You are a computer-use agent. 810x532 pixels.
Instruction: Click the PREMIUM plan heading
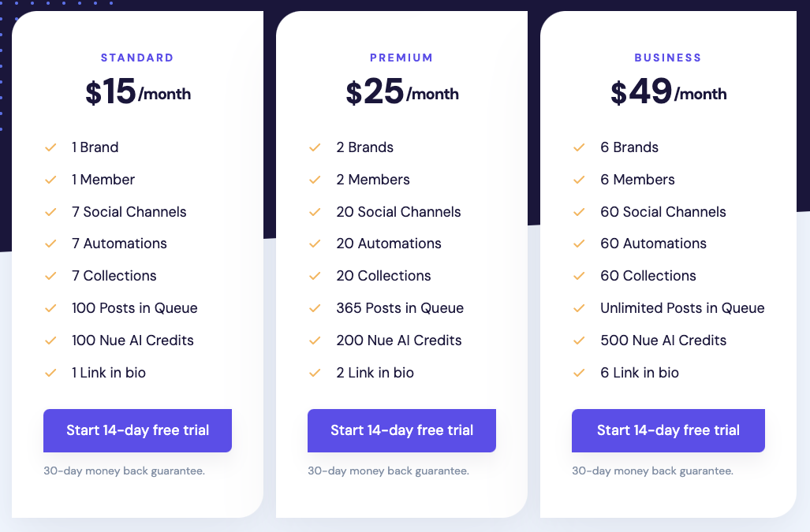pyautogui.click(x=401, y=58)
